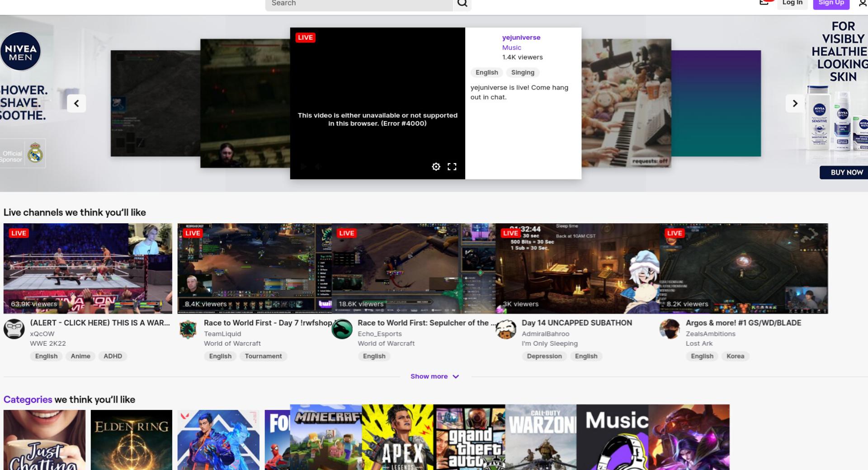Open ZealsAmbitions channel avatar
868x470 pixels.
click(x=670, y=329)
